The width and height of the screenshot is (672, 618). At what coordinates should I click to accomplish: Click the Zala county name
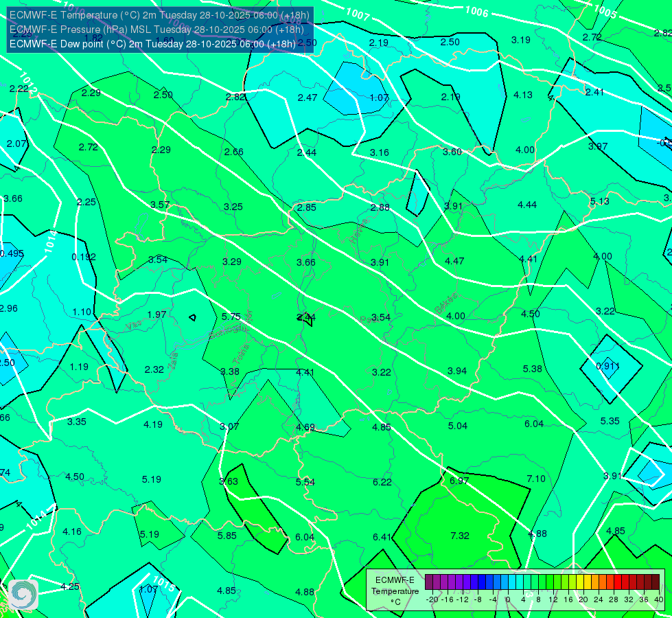[173, 359]
